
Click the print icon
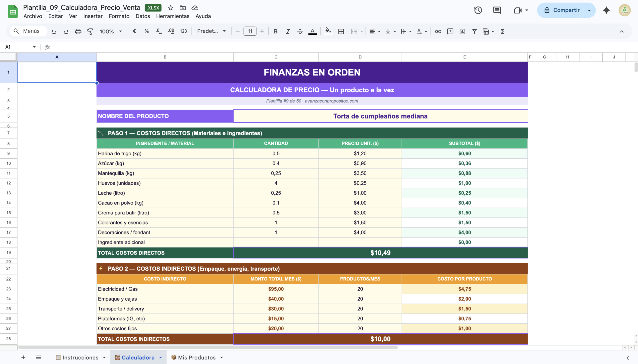(78, 31)
